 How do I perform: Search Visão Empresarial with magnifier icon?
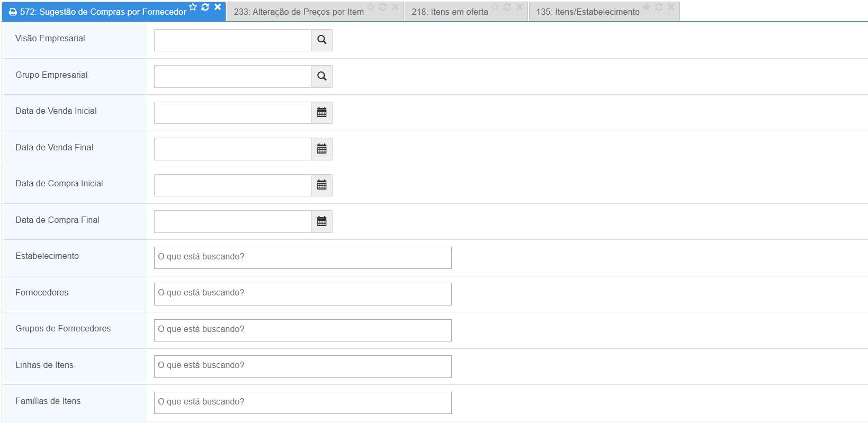coord(322,40)
